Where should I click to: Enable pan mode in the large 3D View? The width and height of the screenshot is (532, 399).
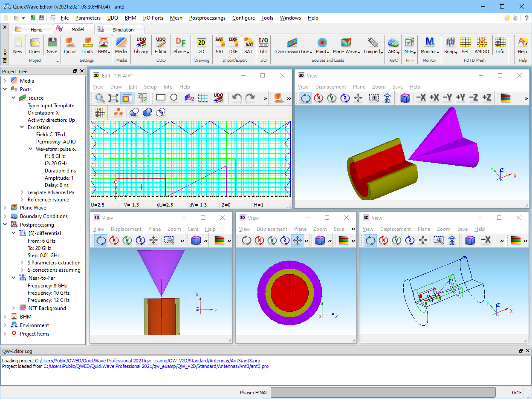358,98
